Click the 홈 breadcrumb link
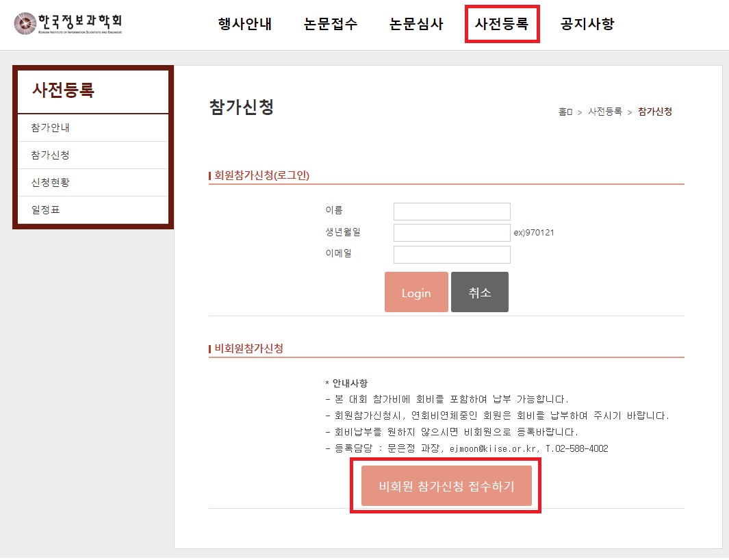 point(565,112)
